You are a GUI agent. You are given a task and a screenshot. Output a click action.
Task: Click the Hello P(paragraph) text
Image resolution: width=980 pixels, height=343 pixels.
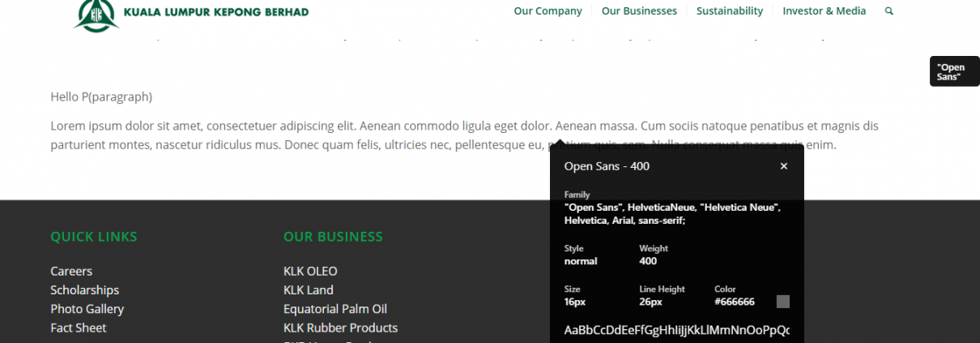pos(101,96)
